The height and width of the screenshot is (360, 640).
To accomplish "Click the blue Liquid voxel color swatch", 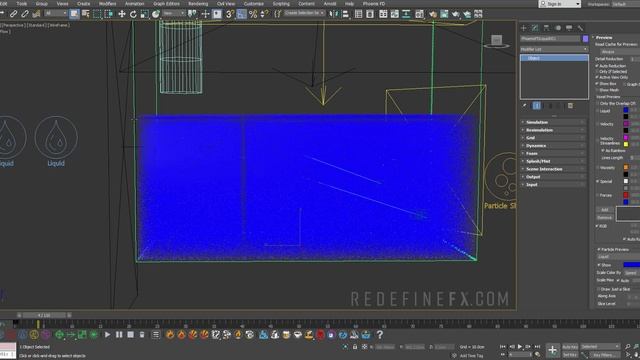I will click(x=626, y=110).
